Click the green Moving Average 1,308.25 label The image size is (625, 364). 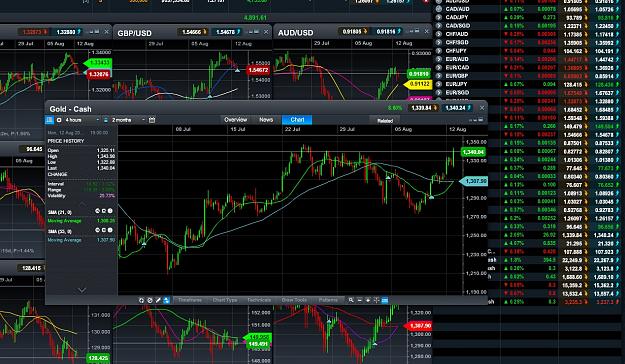(64, 221)
